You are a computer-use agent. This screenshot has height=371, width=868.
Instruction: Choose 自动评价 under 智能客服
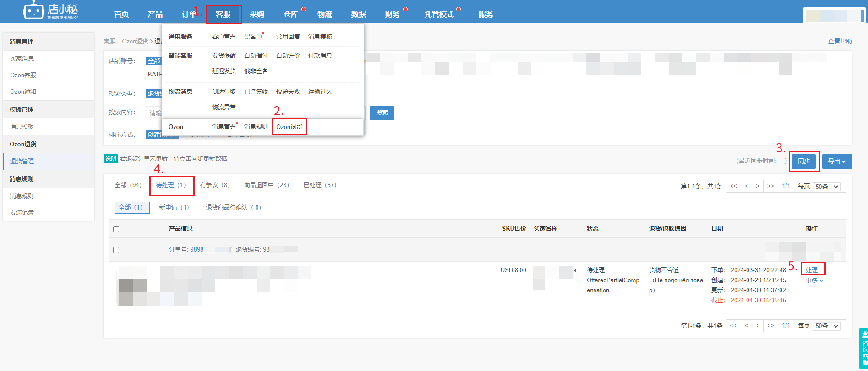pyautogui.click(x=288, y=55)
